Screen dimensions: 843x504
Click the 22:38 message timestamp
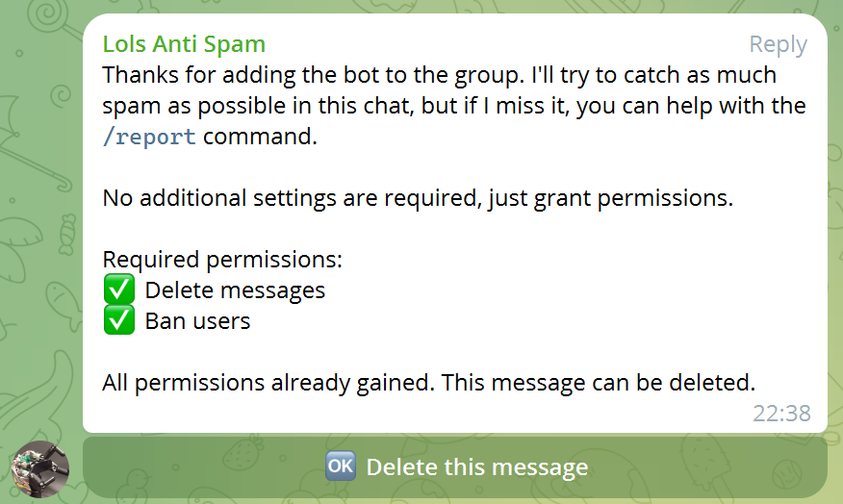pyautogui.click(x=781, y=414)
